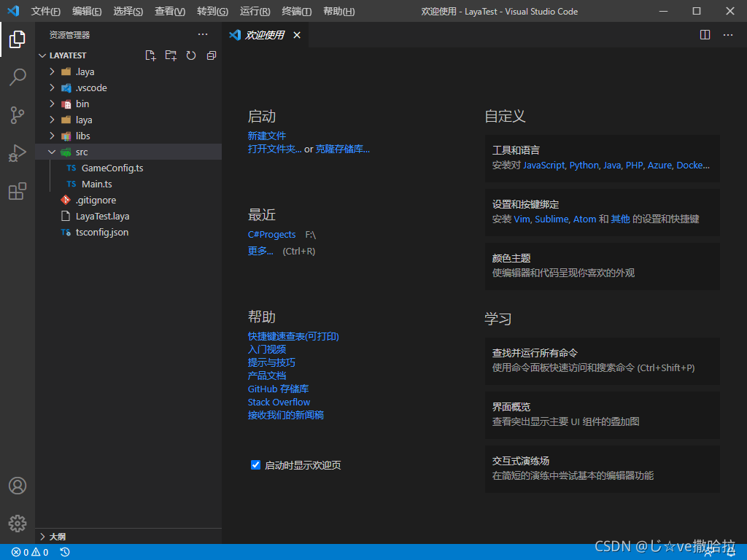Open the Edit menu
The height and width of the screenshot is (560, 747).
click(x=87, y=11)
